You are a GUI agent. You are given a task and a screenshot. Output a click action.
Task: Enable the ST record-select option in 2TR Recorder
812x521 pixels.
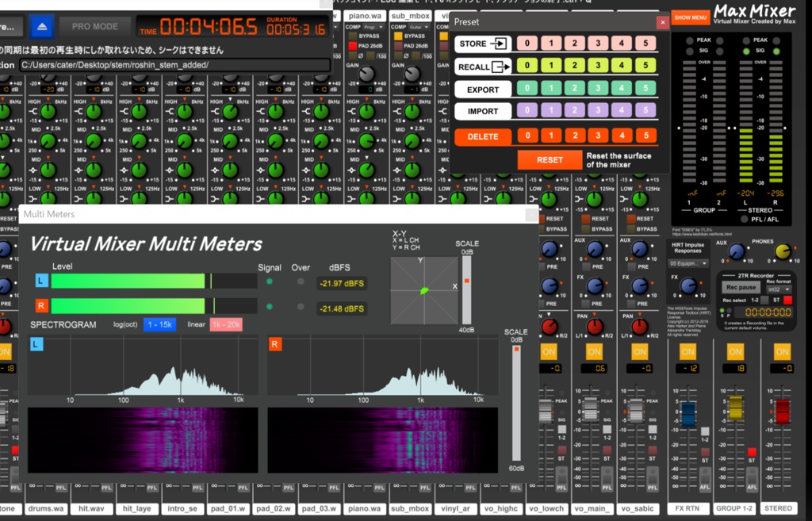[x=787, y=301]
